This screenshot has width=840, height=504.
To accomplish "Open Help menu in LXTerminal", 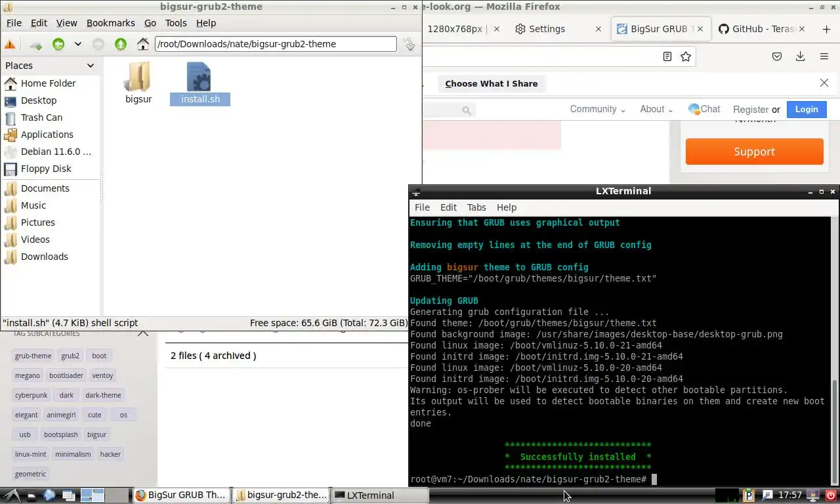I will [507, 207].
